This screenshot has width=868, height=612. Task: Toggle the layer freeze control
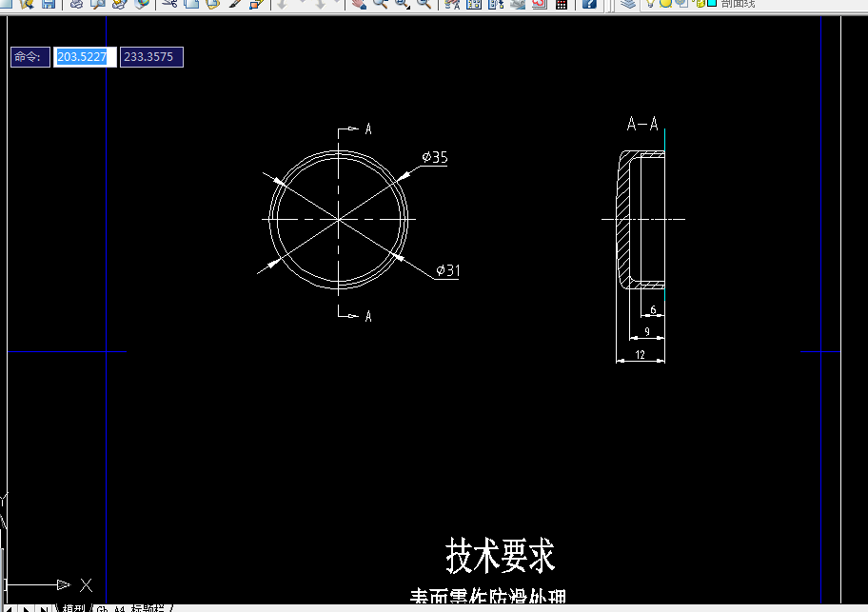[x=663, y=5]
